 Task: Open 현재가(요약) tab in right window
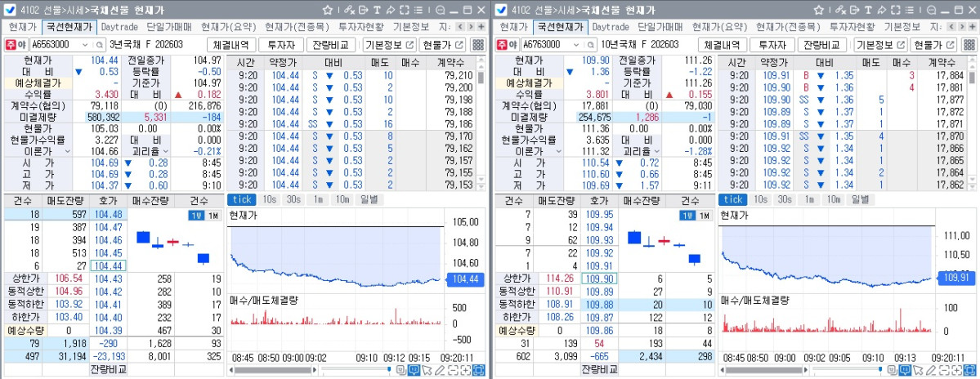click(718, 27)
